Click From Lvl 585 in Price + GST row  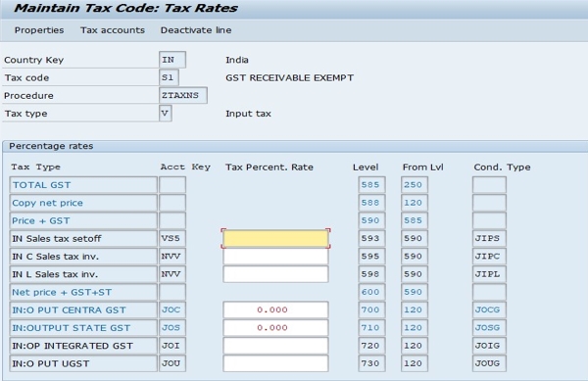pyautogui.click(x=414, y=220)
